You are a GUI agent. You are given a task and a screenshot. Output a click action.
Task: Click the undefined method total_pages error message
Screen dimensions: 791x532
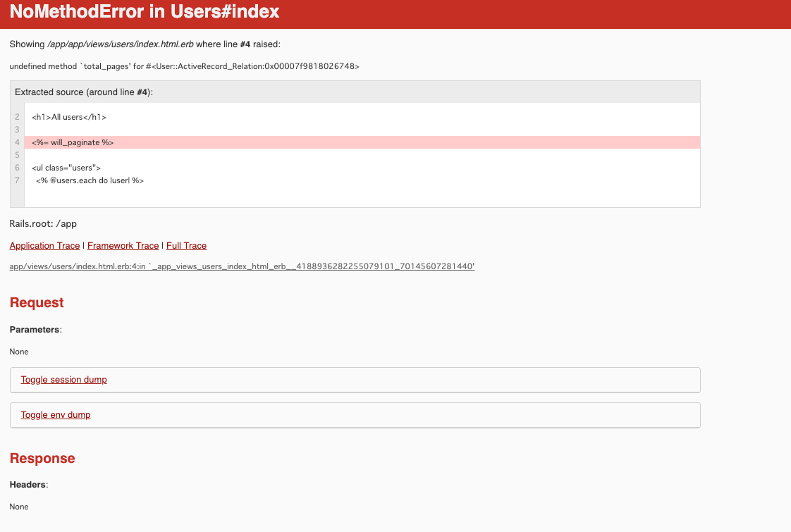coord(184,66)
